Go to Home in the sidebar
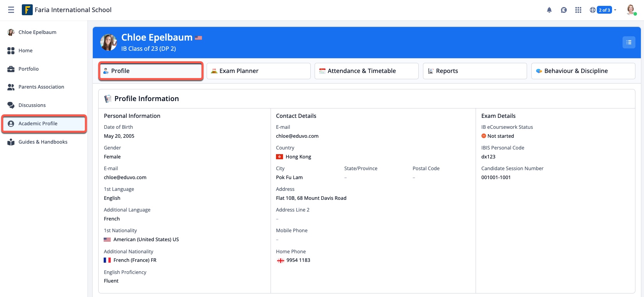Screen dimensions: 644x297 tap(25, 51)
